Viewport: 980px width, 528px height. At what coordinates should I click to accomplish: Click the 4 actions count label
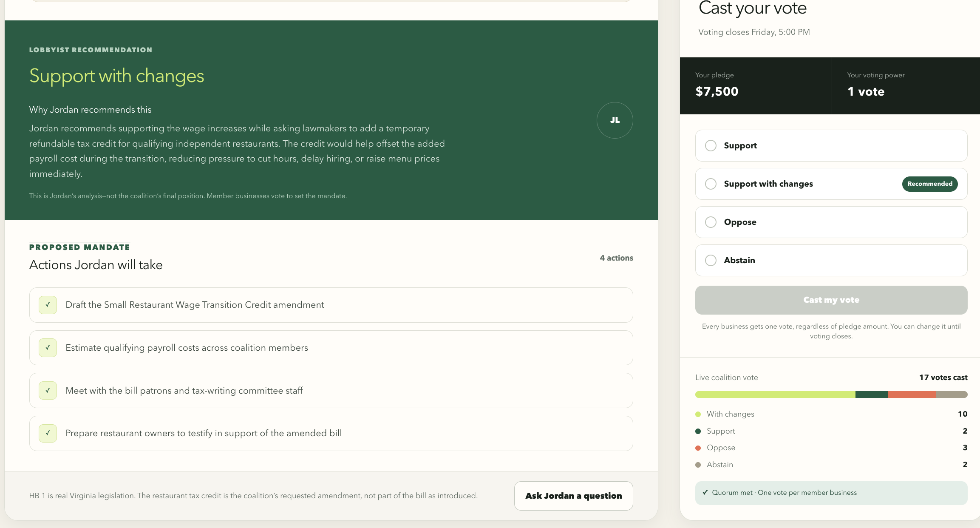(616, 258)
